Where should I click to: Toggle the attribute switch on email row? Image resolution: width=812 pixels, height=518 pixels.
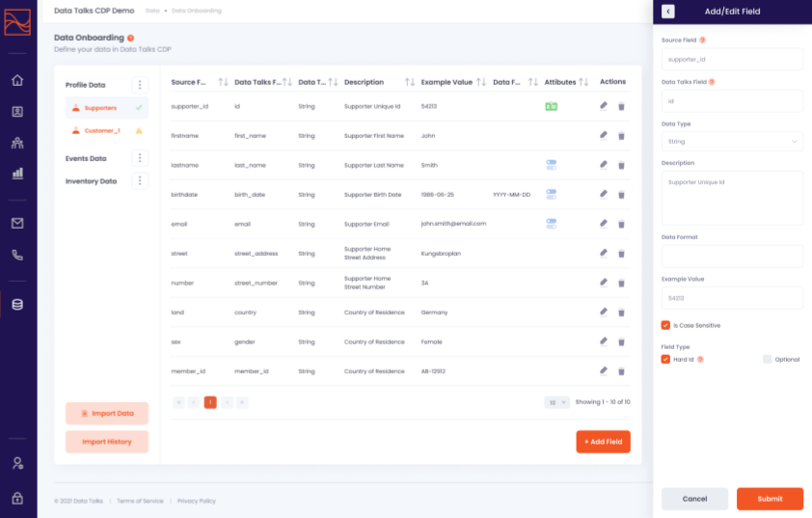coord(552,224)
